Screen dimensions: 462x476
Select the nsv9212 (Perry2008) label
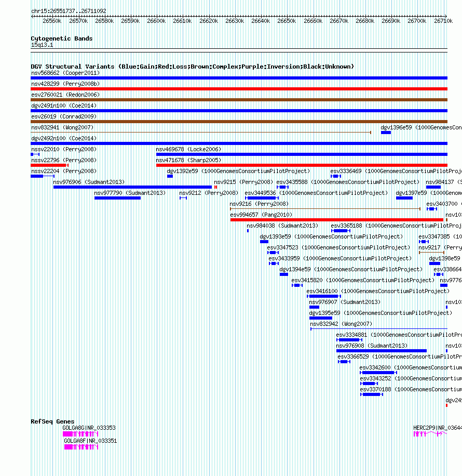pyautogui.click(x=209, y=193)
